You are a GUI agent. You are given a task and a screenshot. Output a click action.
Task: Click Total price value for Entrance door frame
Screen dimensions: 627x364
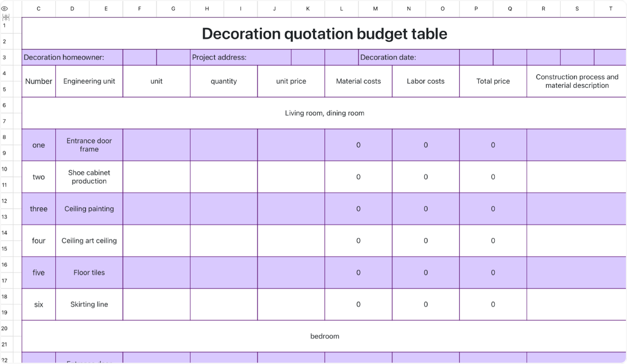tap(493, 145)
